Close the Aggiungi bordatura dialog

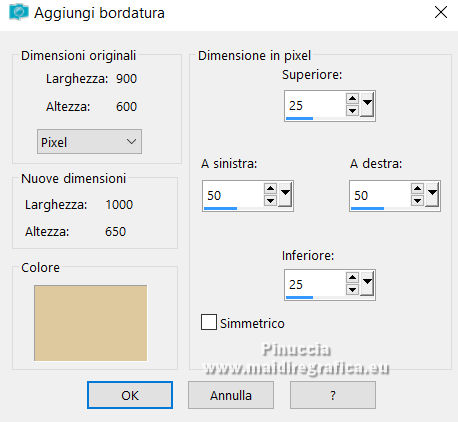pyautogui.click(x=441, y=13)
